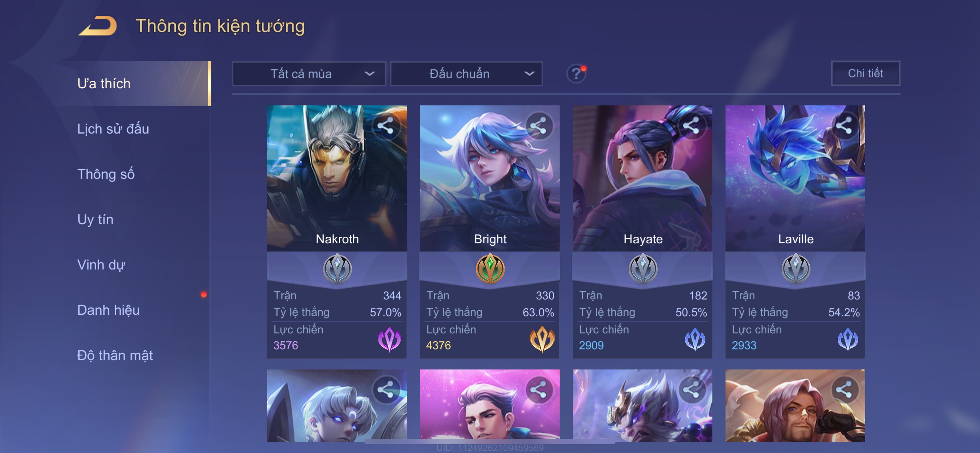Tap Bright's green mastery badge
980x453 pixels.
490,268
